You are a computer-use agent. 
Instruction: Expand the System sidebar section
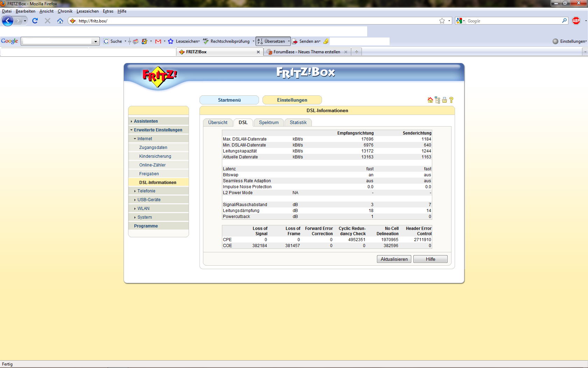pyautogui.click(x=145, y=217)
